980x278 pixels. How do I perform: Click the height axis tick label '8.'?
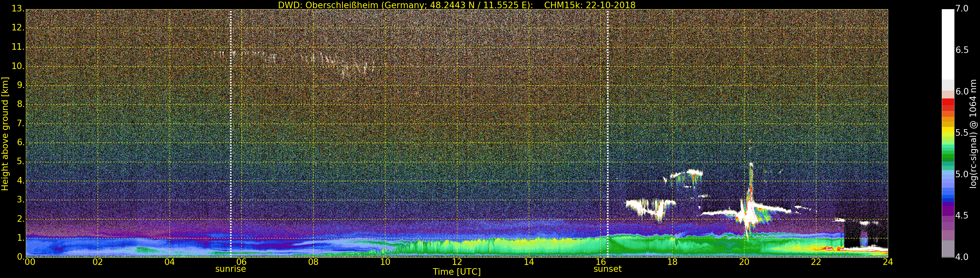21,104
